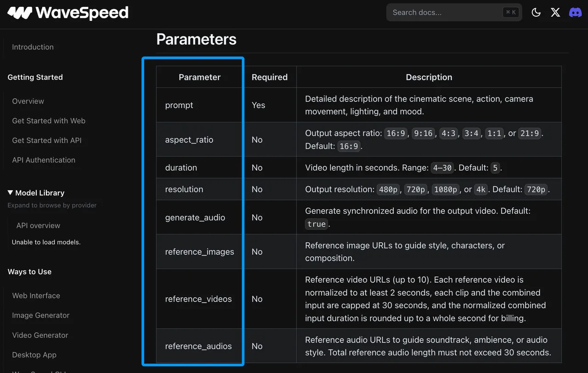Click the 4–30 duration range value
Screen dimensions: 588x373
click(442, 168)
